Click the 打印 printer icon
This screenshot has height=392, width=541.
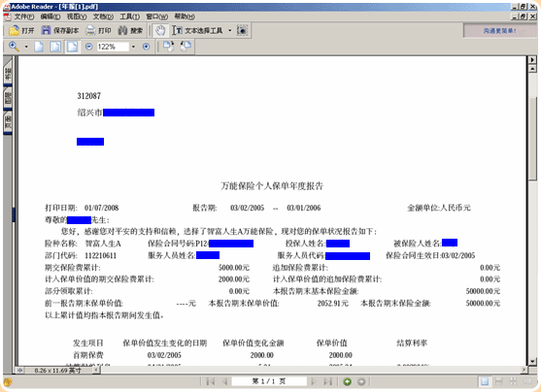[90, 30]
